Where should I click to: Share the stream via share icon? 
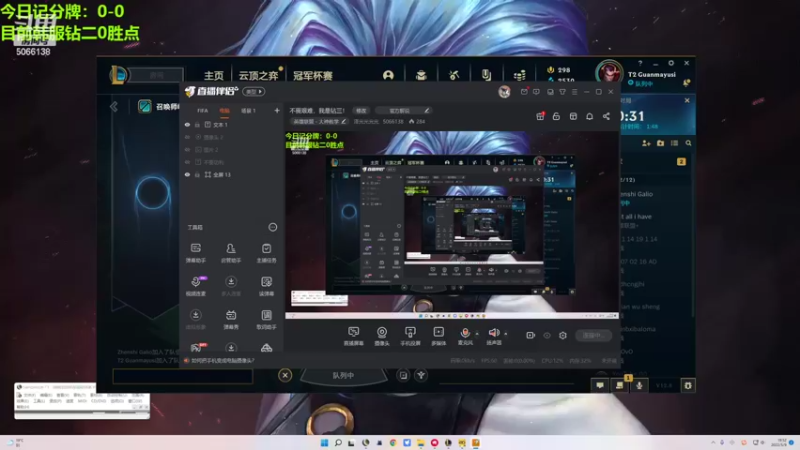[x=606, y=116]
